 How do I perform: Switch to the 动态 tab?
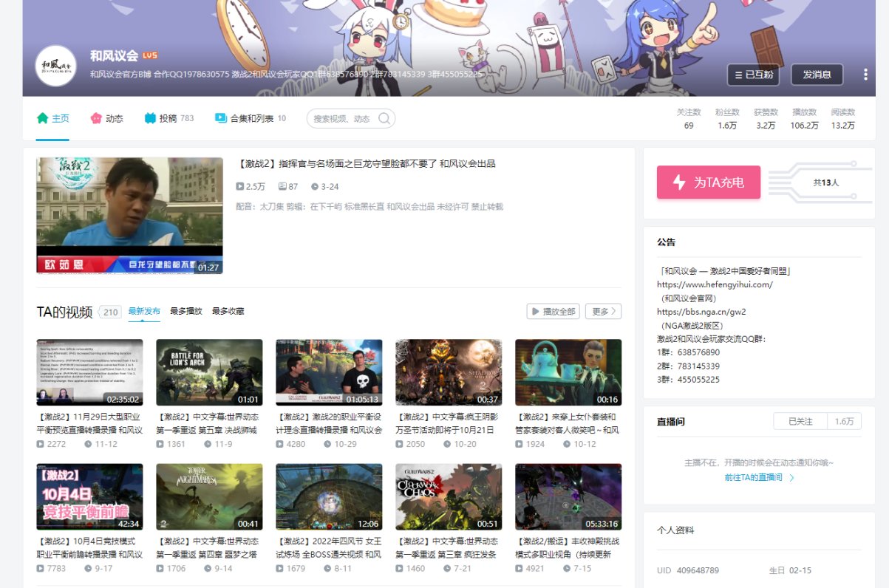click(106, 118)
